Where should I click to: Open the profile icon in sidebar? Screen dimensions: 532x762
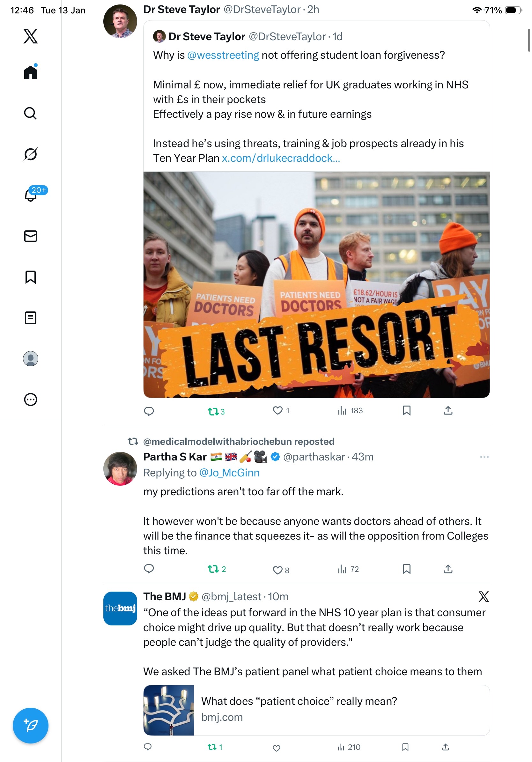pos(31,358)
